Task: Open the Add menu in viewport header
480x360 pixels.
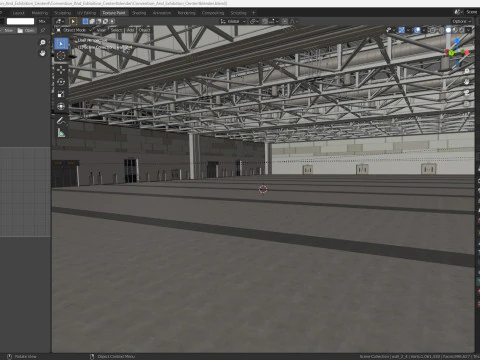Action: (x=130, y=30)
